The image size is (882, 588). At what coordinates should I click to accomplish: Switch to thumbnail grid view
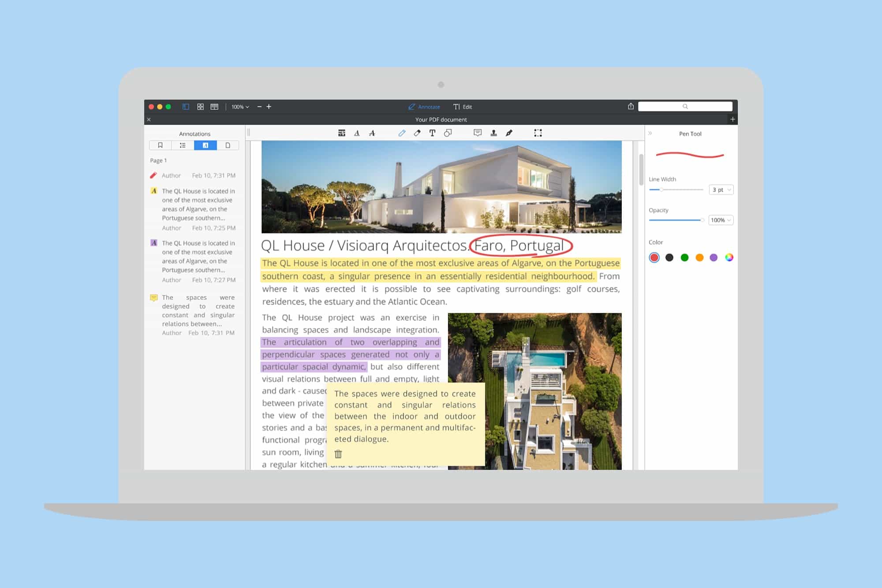click(200, 107)
